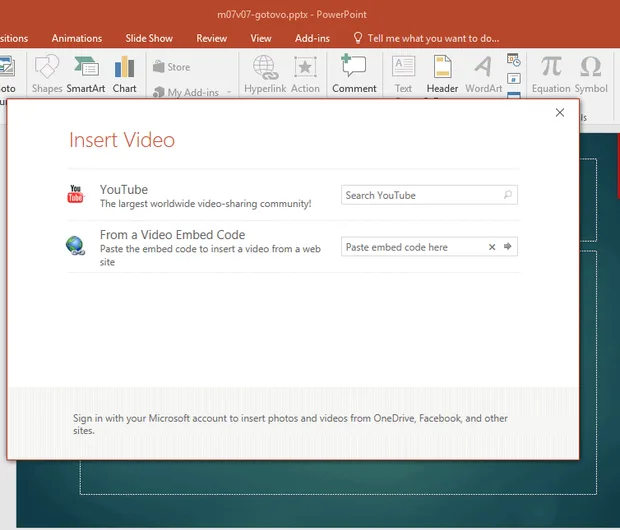Click the largest worldwide video-sharing community text

click(206, 204)
